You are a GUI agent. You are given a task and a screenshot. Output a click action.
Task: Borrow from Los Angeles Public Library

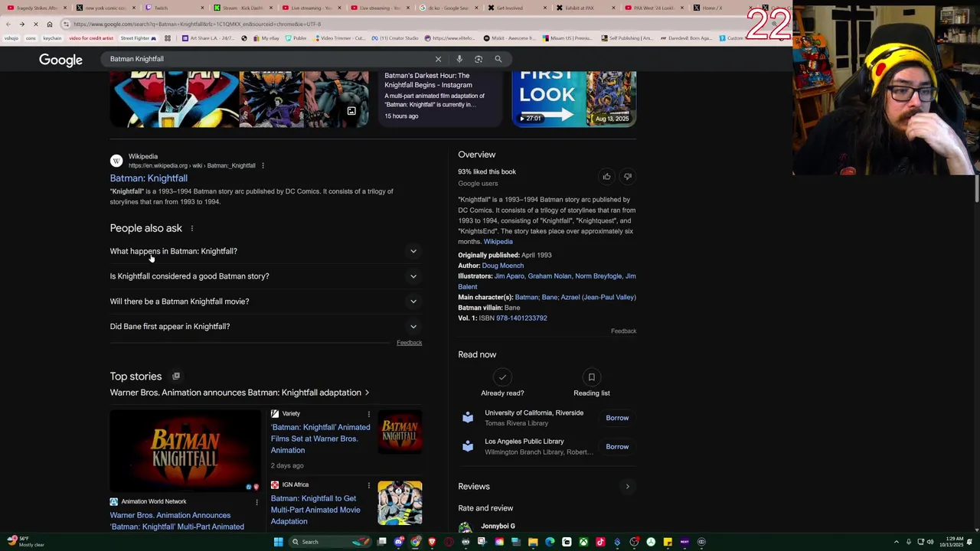pyautogui.click(x=617, y=447)
